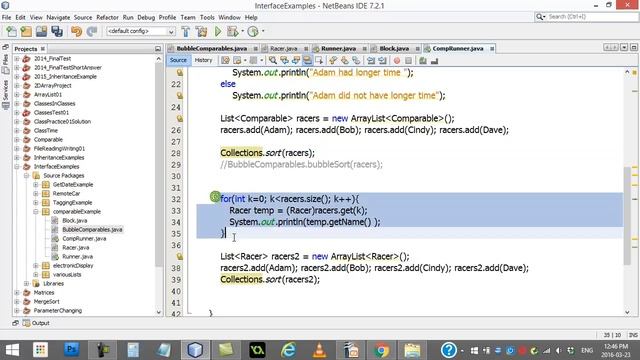The width and height of the screenshot is (640, 360).
Task: Select the editor Source view button
Action: click(178, 60)
